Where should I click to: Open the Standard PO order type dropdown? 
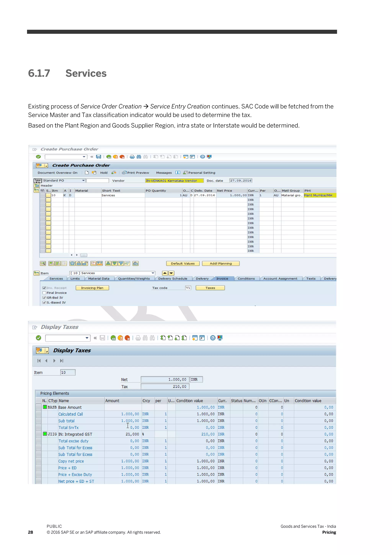pos(83,181)
